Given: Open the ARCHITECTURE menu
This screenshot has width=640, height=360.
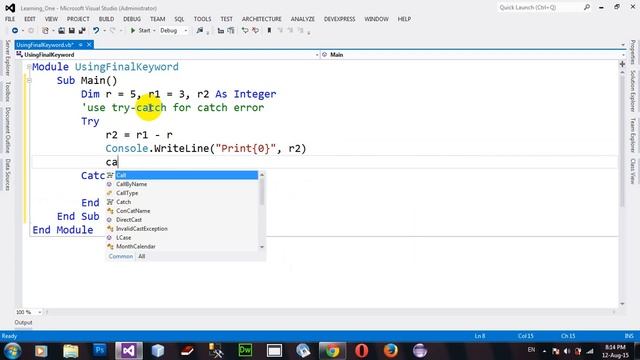Looking at the screenshot, I should [262, 19].
